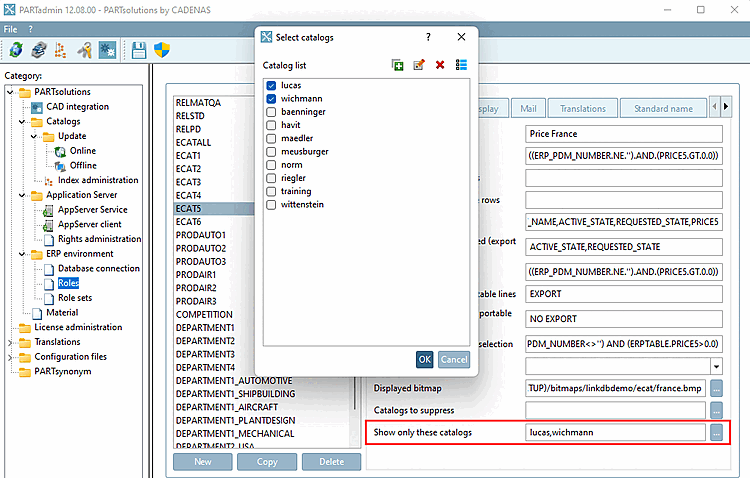Image resolution: width=750 pixels, height=478 pixels.
Task: Check the maedler catalog
Action: 271,139
